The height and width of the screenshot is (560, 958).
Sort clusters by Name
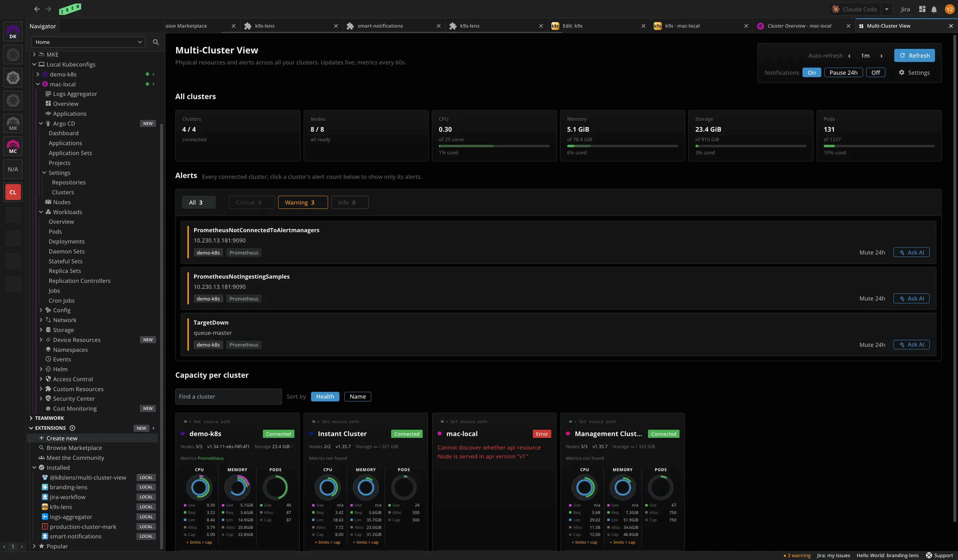pyautogui.click(x=358, y=396)
